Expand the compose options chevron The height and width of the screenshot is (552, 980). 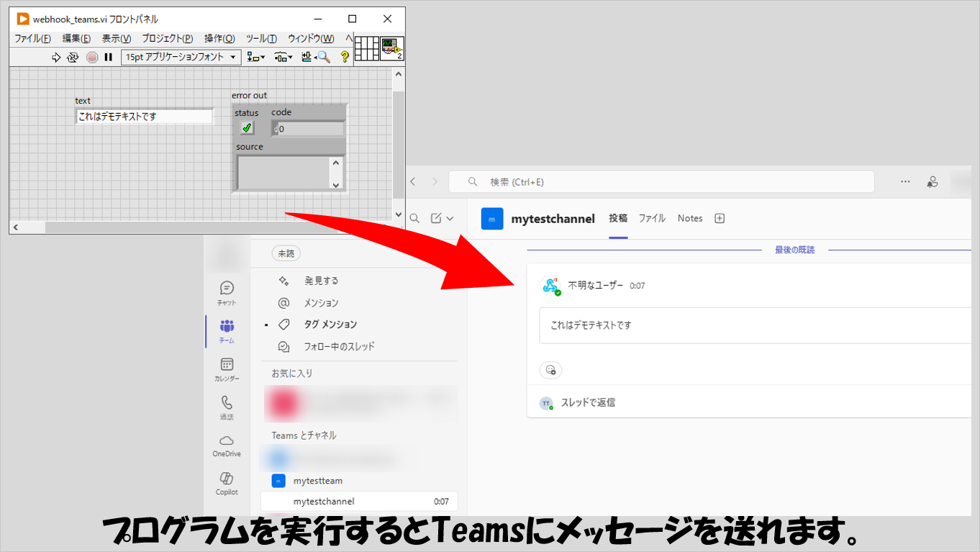click(450, 218)
